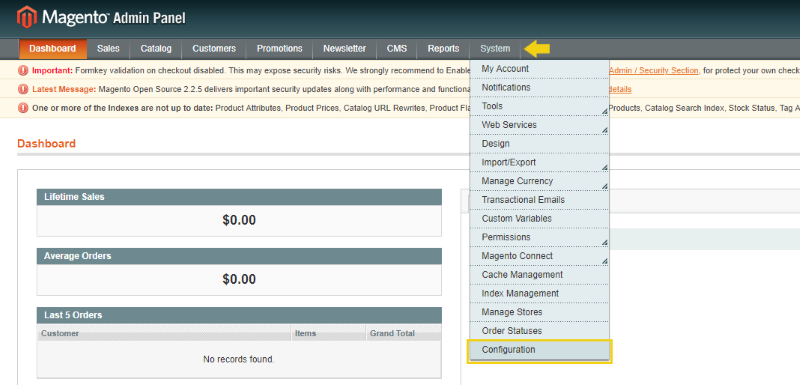800x385 pixels.
Task: Click the Last 5 Orders header
Action: coord(239,315)
